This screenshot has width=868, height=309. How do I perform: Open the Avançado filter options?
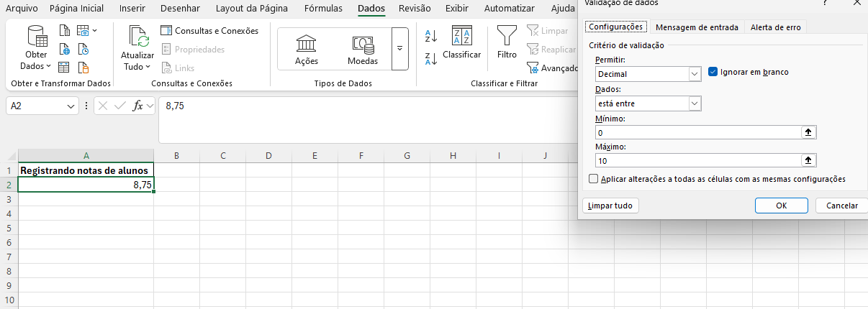(553, 68)
